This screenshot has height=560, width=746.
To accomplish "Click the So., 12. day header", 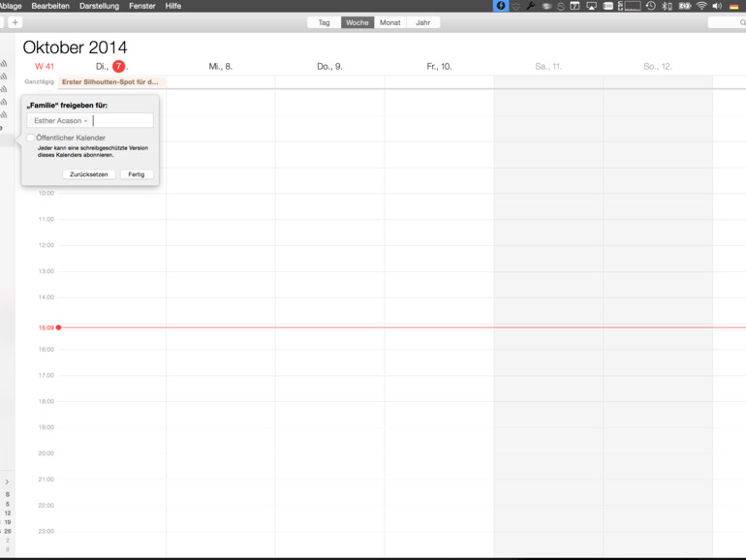I will tap(658, 67).
